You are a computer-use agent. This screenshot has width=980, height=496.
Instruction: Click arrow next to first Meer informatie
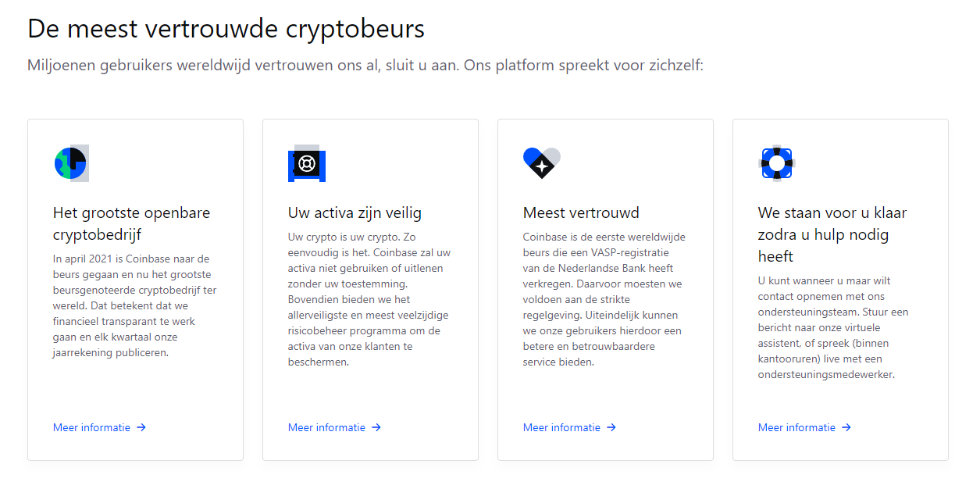coord(141,427)
